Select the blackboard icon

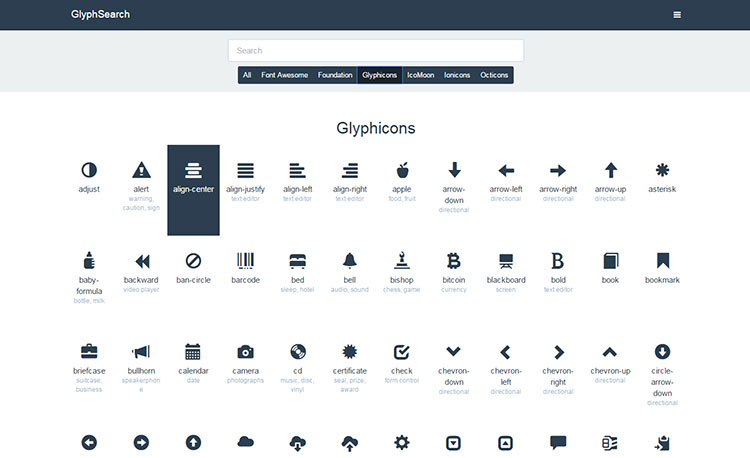coord(506,261)
